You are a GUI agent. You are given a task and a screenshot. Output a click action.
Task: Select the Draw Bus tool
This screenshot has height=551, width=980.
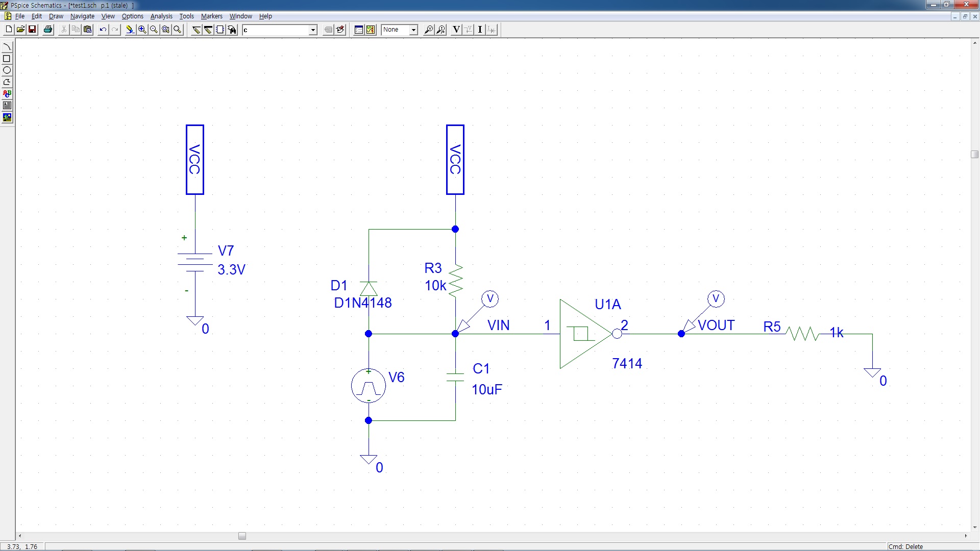(208, 30)
